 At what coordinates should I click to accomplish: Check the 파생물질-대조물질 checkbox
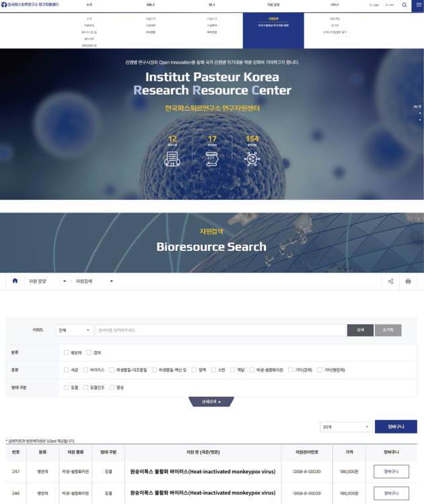tap(112, 369)
